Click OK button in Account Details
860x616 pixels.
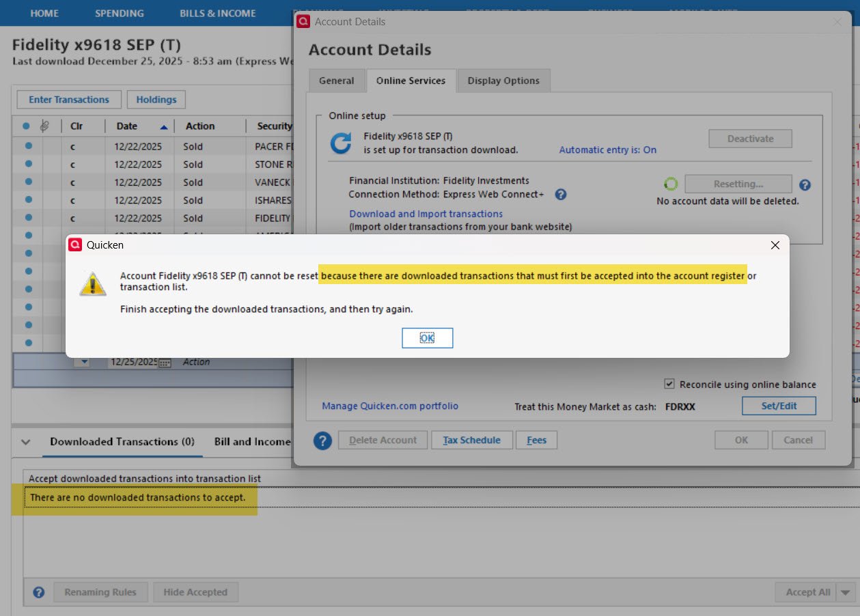(741, 440)
